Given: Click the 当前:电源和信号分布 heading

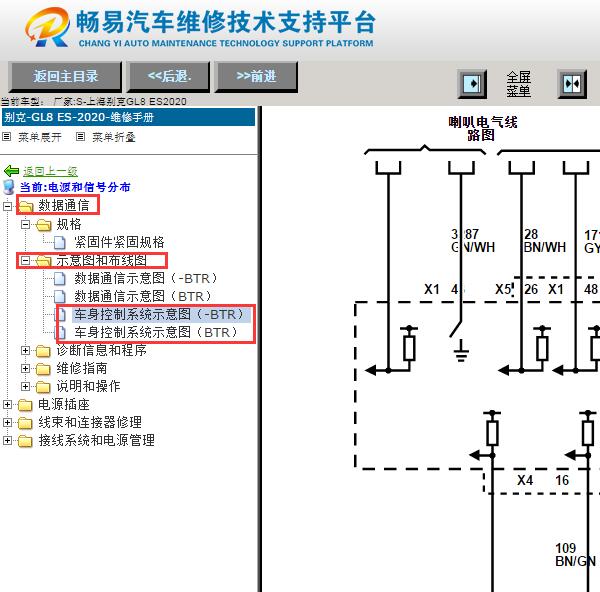Looking at the screenshot, I should [75, 187].
